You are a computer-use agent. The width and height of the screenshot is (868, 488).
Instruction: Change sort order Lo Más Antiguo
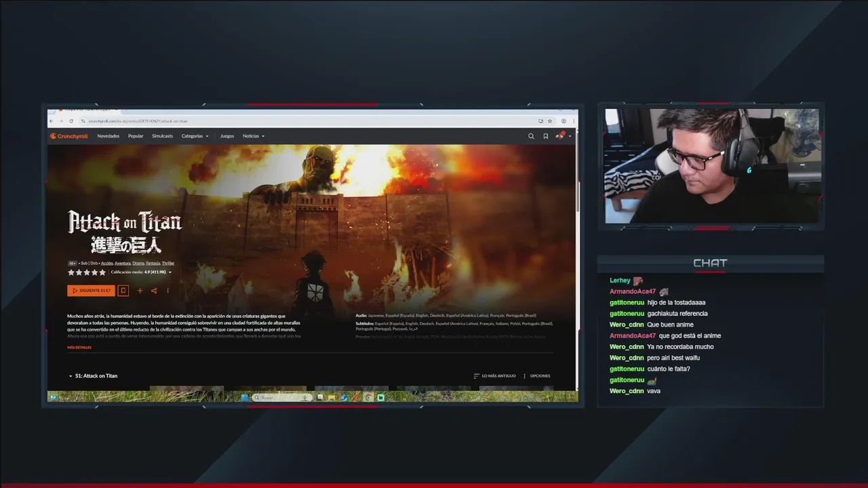494,375
